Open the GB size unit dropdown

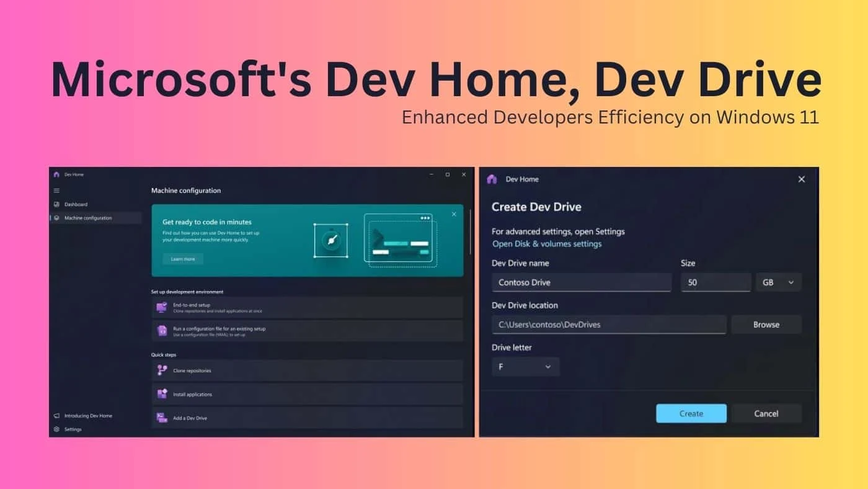click(778, 282)
